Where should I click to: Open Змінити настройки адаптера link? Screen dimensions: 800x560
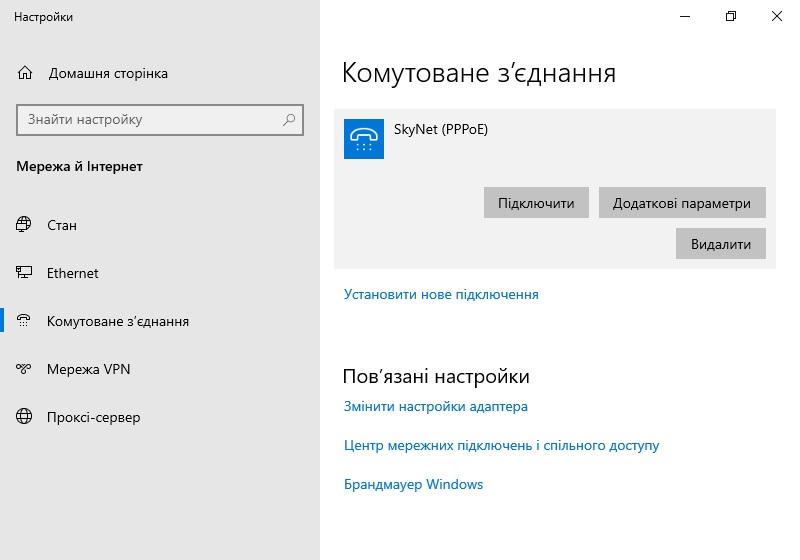436,406
